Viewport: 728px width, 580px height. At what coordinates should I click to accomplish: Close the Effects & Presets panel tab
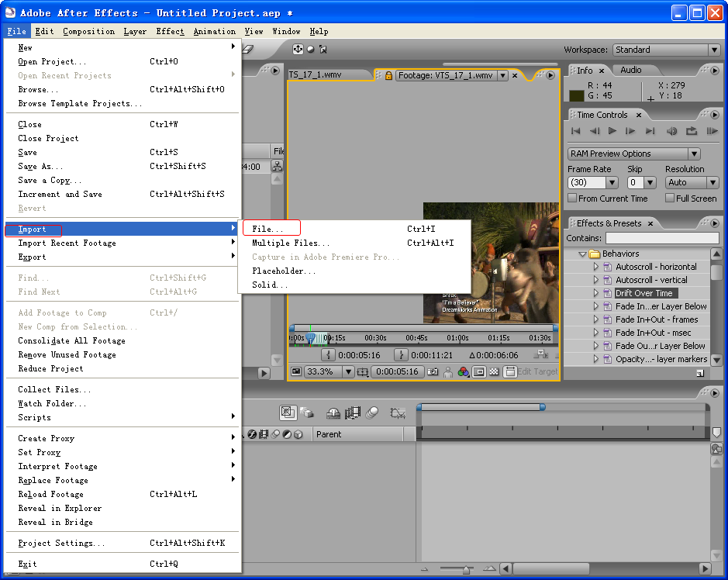click(x=650, y=224)
